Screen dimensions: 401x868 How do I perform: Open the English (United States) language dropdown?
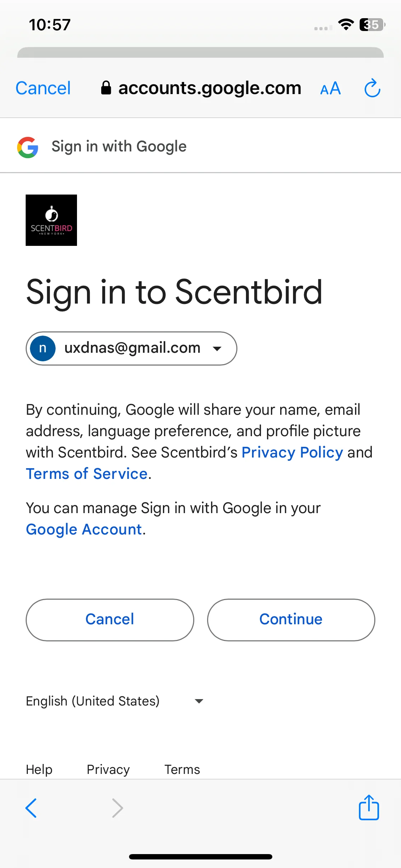(x=114, y=701)
